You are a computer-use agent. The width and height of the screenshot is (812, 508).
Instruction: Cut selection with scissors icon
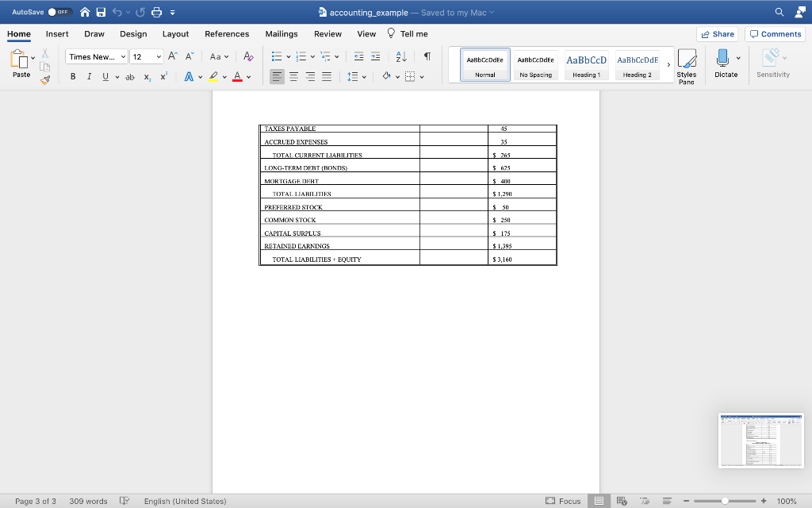(45, 53)
